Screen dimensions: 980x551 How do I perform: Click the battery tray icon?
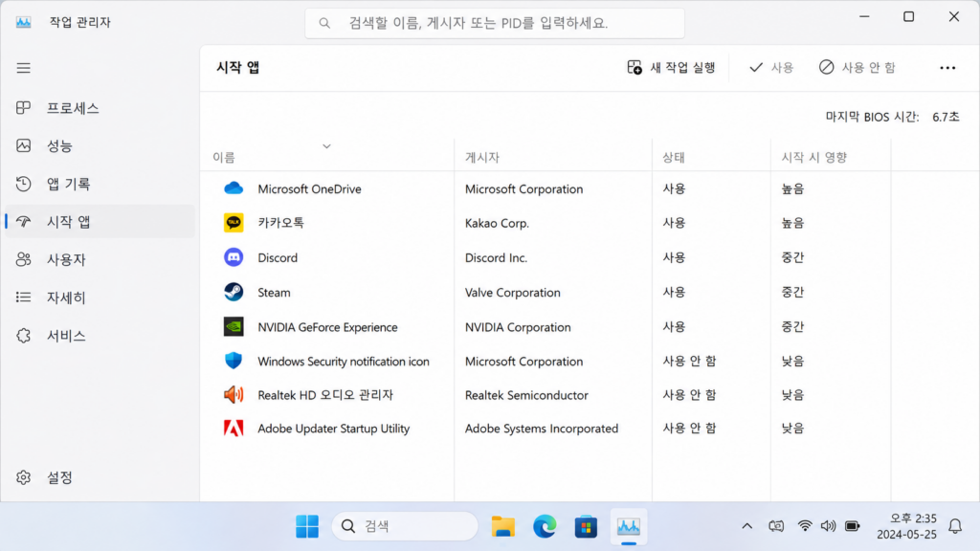[x=853, y=526]
